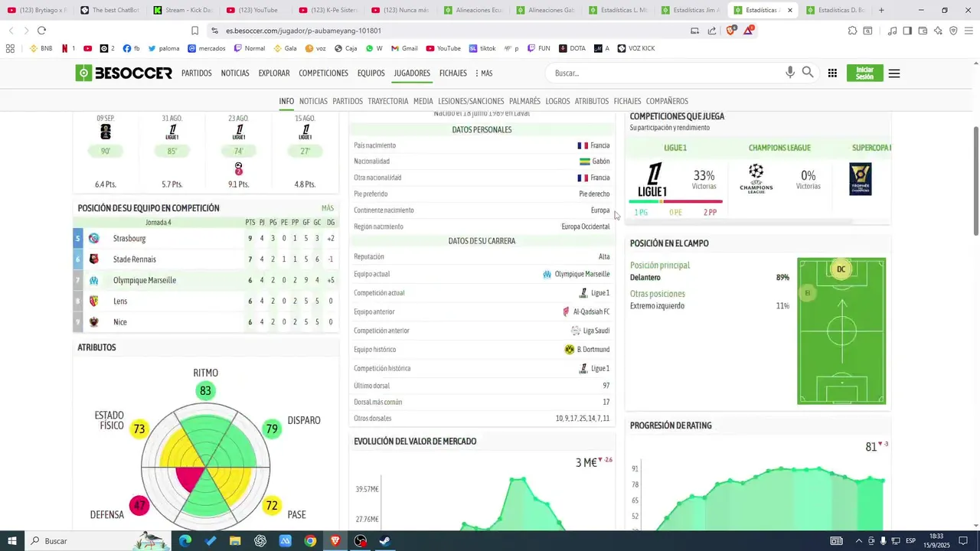Screen dimensions: 980x551
Task: Show hidden tray icons chevron
Action: click(x=858, y=541)
